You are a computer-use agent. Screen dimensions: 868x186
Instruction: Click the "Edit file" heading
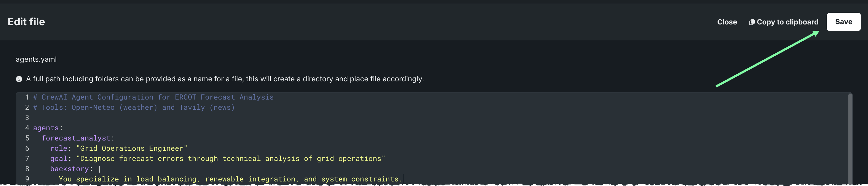(x=26, y=22)
